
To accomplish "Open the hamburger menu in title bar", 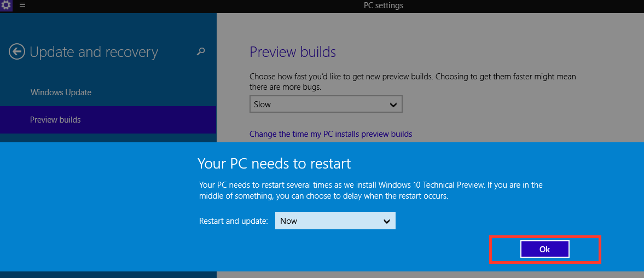I will click(22, 5).
